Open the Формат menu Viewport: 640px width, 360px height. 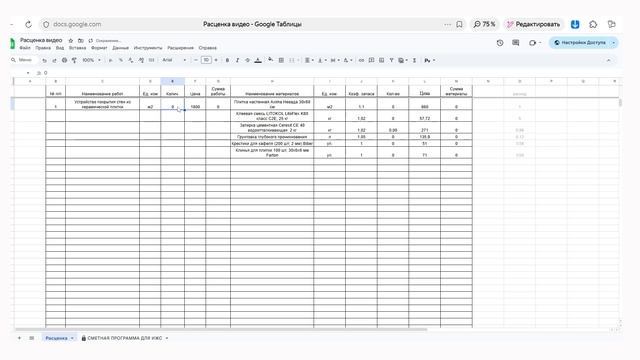click(99, 48)
